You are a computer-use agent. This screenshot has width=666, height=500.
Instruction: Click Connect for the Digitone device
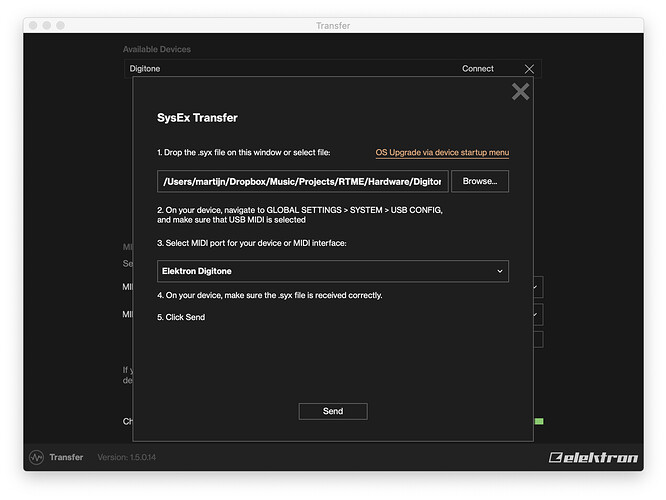477,69
